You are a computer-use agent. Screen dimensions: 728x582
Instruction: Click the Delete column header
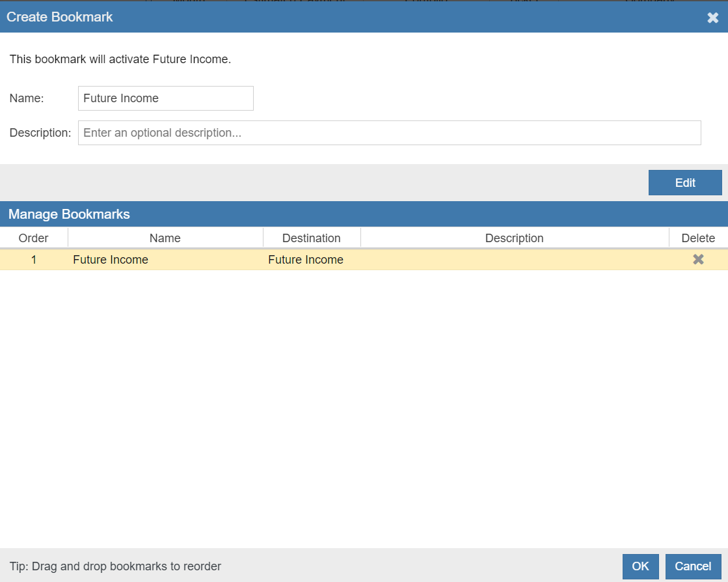(698, 238)
